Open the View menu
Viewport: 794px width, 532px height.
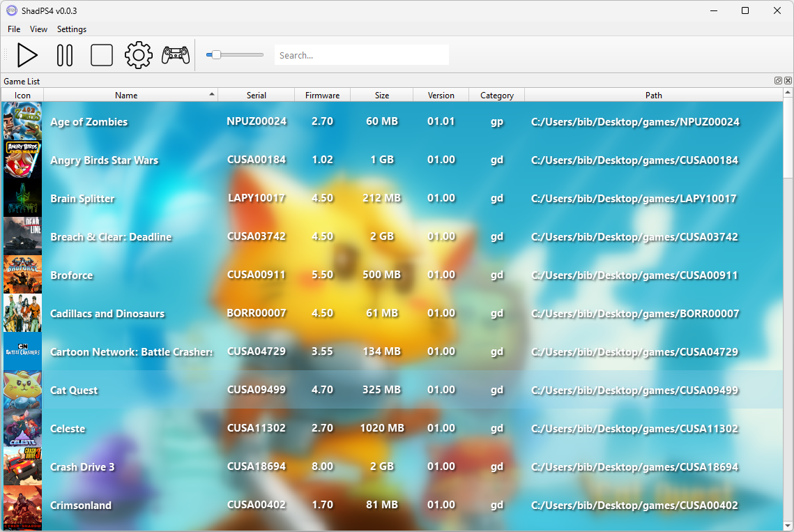click(x=38, y=29)
